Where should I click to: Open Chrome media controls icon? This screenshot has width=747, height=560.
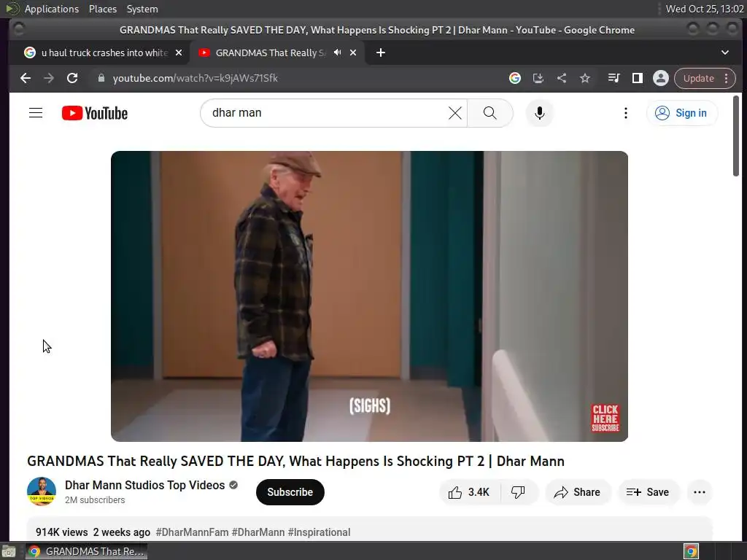614,78
